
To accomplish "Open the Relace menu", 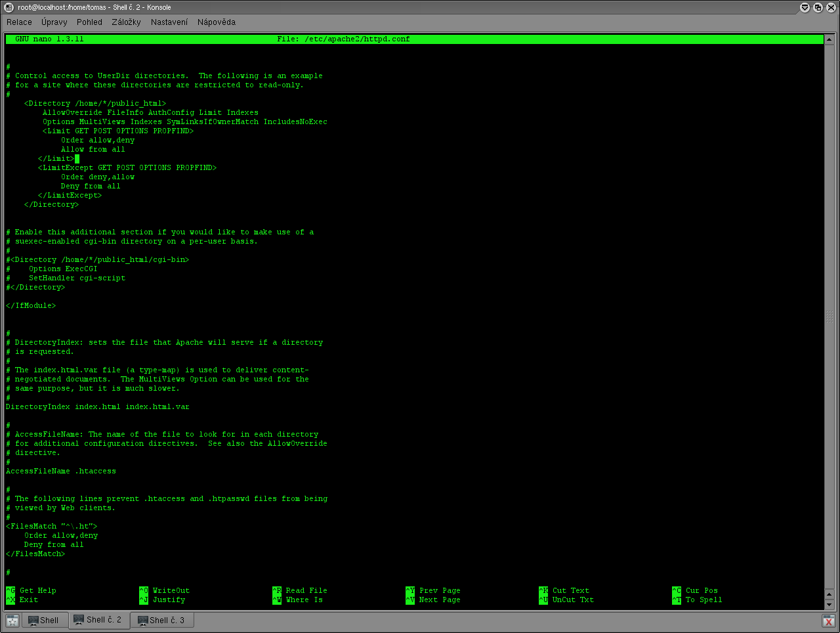I will 19,22.
